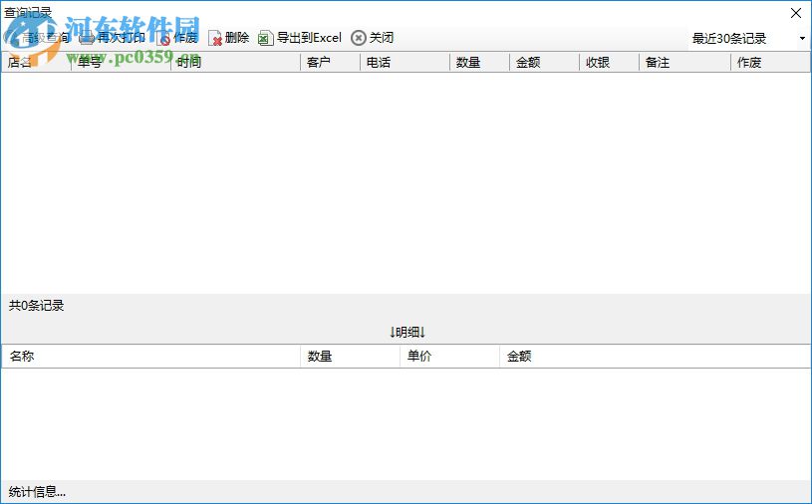
Task: Sort by the 作废 column header
Action: tap(770, 62)
